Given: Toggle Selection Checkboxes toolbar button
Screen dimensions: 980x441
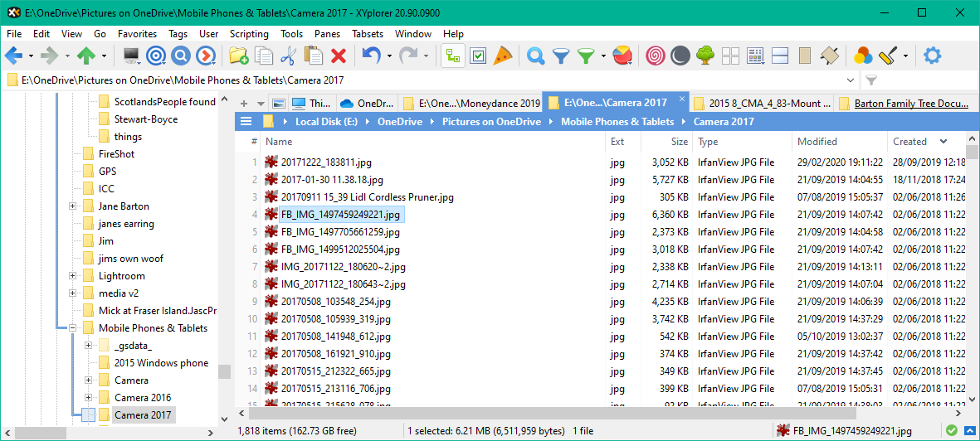Looking at the screenshot, I should 478,56.
